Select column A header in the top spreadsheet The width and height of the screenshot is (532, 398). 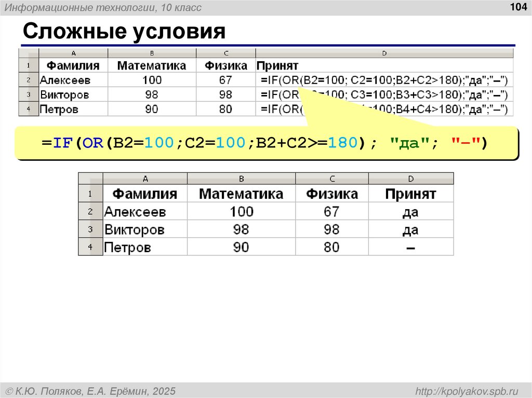pos(73,53)
